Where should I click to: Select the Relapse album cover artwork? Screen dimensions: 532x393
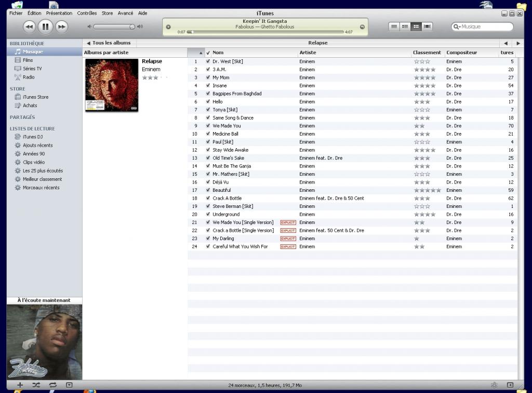[112, 85]
